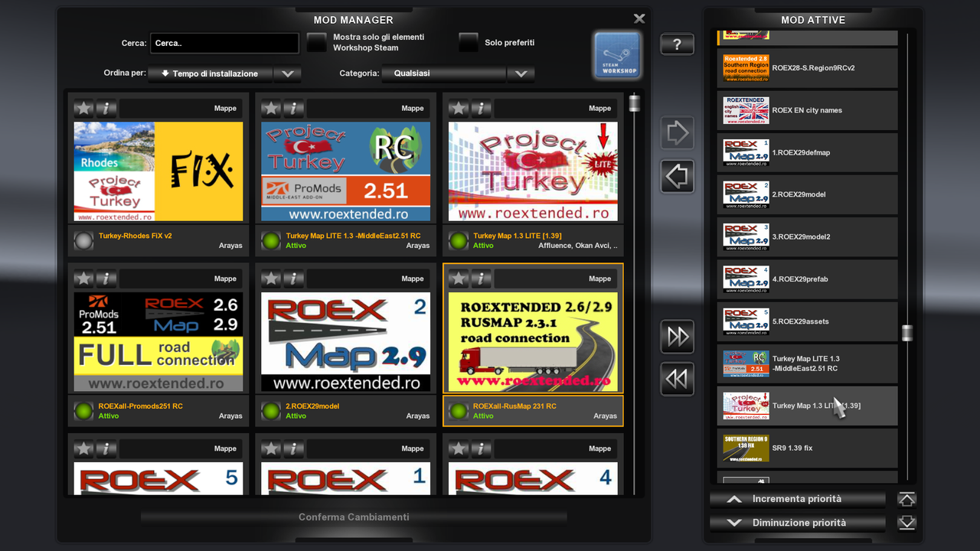Toggle green light for 2.ROEX29model

(271, 411)
